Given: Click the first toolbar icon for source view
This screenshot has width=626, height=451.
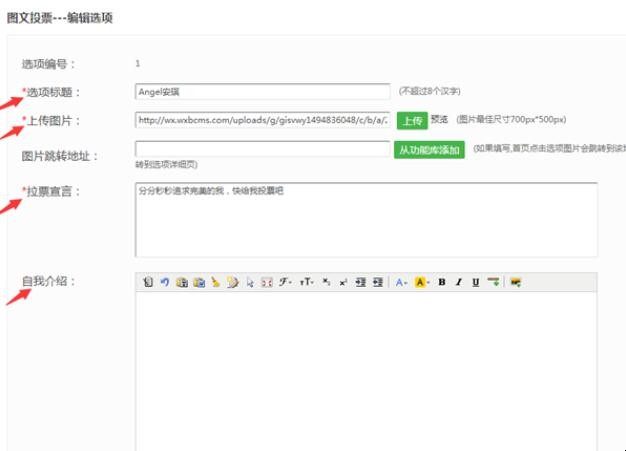Looking at the screenshot, I should [148, 283].
